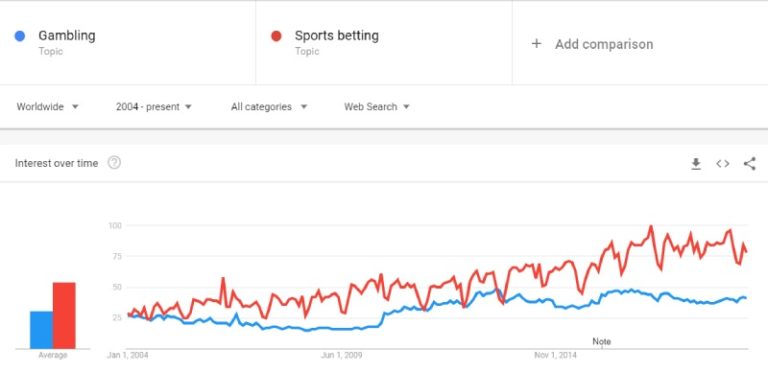The image size is (768, 372).
Task: Change the Web Search type dropdown
Action: click(x=376, y=107)
